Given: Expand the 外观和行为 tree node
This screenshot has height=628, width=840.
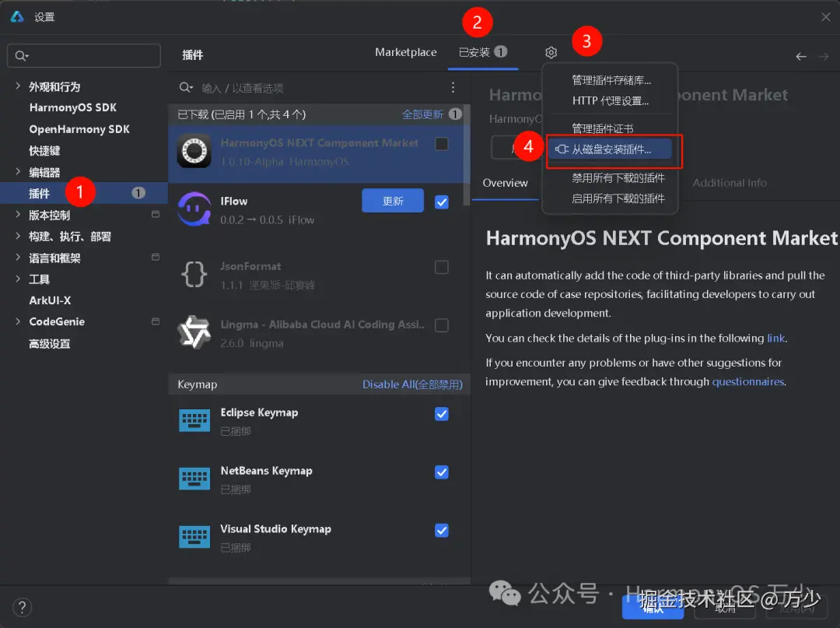Looking at the screenshot, I should point(18,86).
